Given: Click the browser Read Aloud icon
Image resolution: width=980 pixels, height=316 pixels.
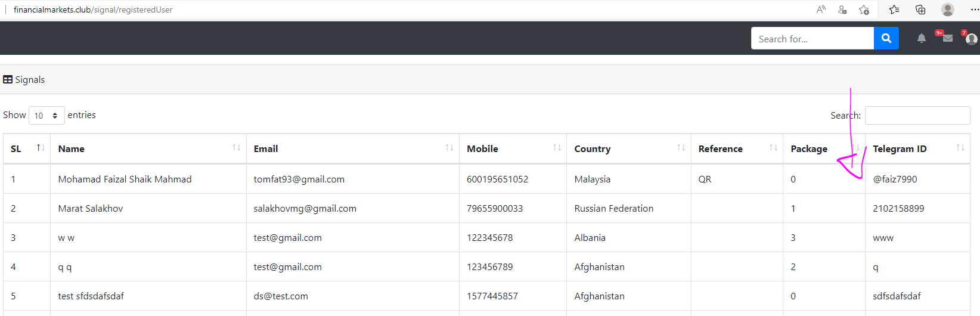Looking at the screenshot, I should coord(821,10).
